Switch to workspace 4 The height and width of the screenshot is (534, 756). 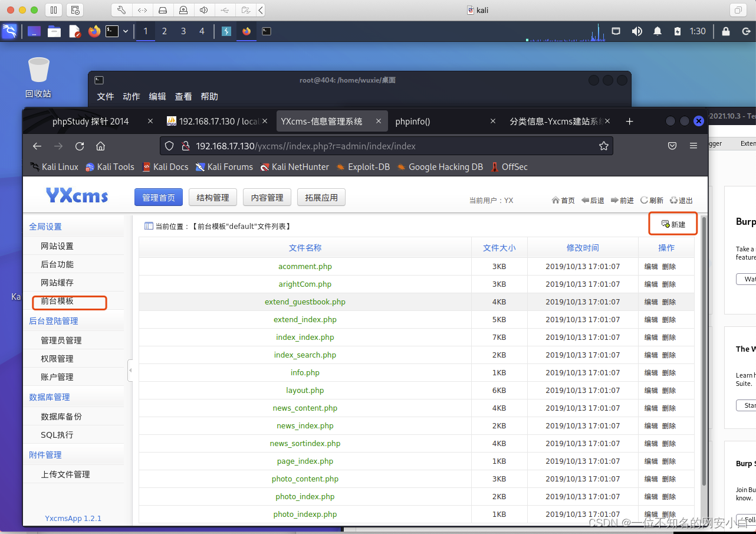coord(202,31)
